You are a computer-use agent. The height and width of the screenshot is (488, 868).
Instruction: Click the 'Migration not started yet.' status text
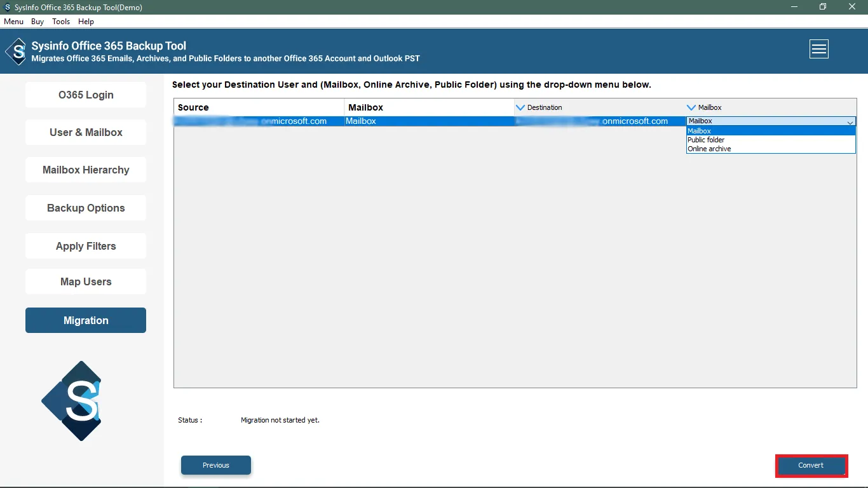280,420
